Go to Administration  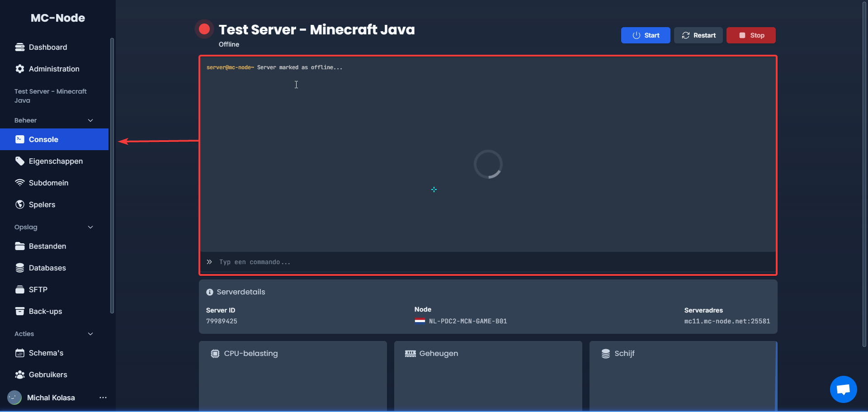click(54, 69)
